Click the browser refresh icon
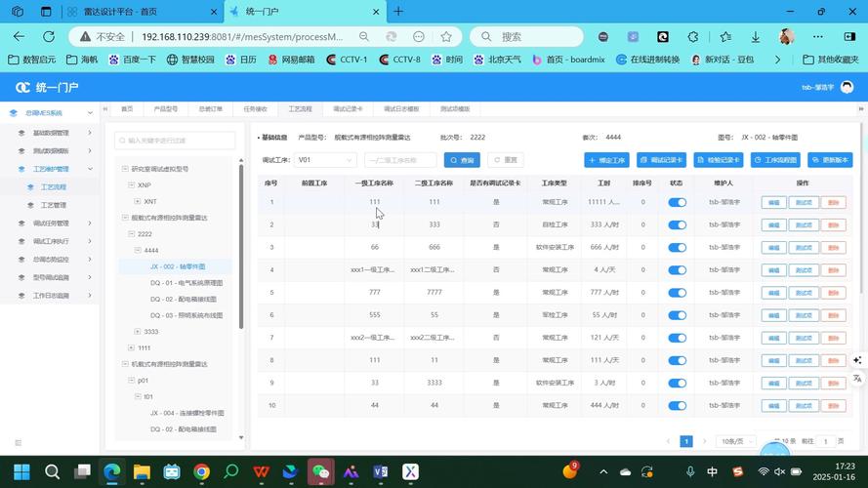 click(49, 36)
